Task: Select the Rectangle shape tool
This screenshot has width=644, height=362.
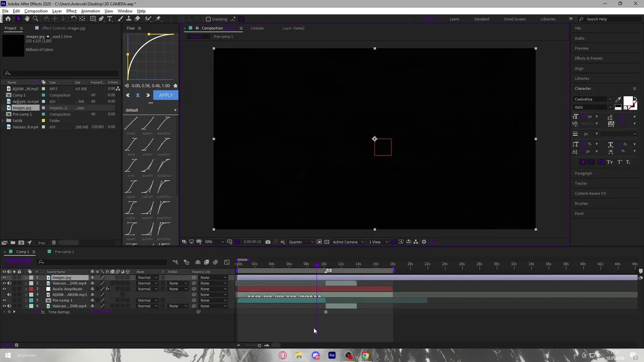Action: coord(93,19)
